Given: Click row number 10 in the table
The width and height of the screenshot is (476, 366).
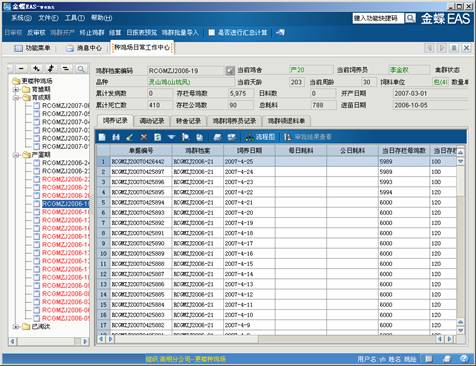Looking at the screenshot, I should point(103,254).
